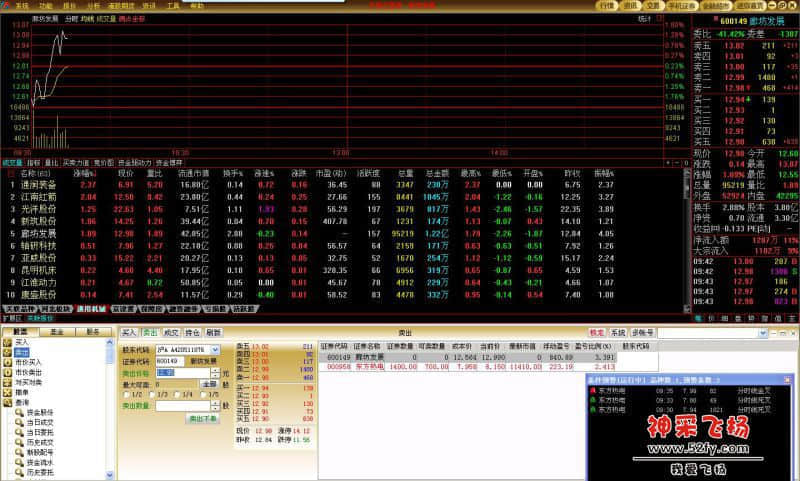Open 历史成交 query in the tree
The width and height of the screenshot is (800, 481).
pos(33,440)
